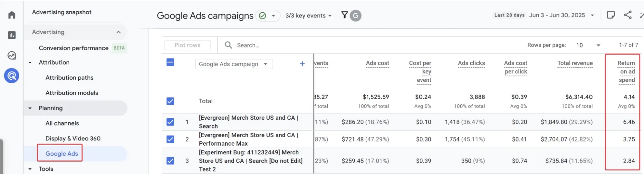The width and height of the screenshot is (644, 174).
Task: Collapse the Advertising section chevron
Action: (119, 32)
